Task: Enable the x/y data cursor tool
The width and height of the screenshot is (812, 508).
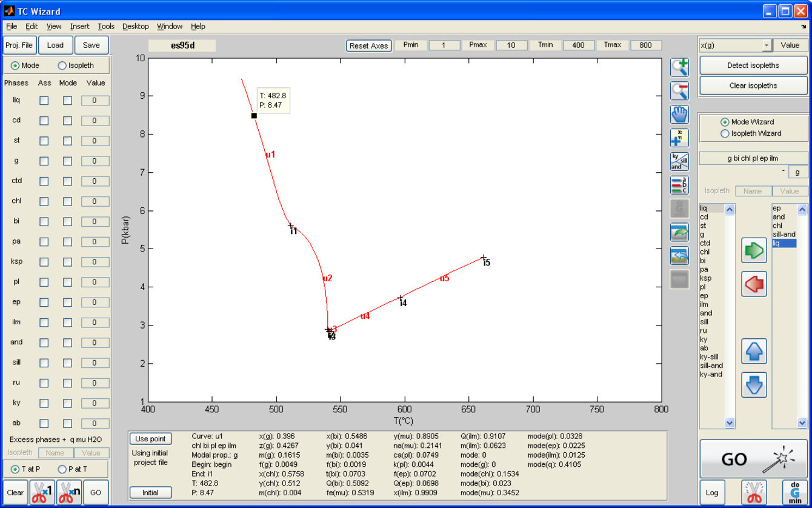Action: pyautogui.click(x=679, y=138)
